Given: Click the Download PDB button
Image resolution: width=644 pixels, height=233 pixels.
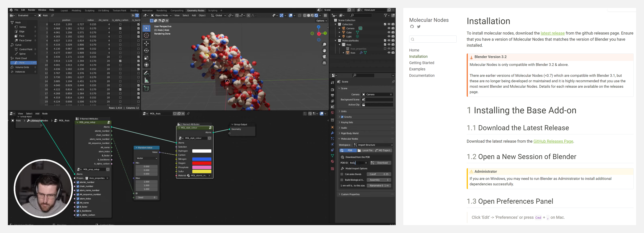Looking at the screenshot, I should pos(380,163).
